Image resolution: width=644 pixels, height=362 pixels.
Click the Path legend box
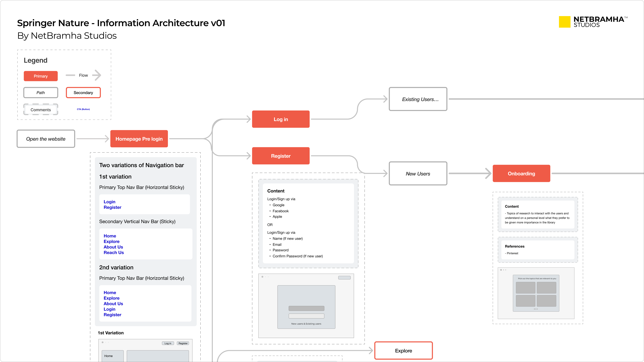pyautogui.click(x=41, y=92)
